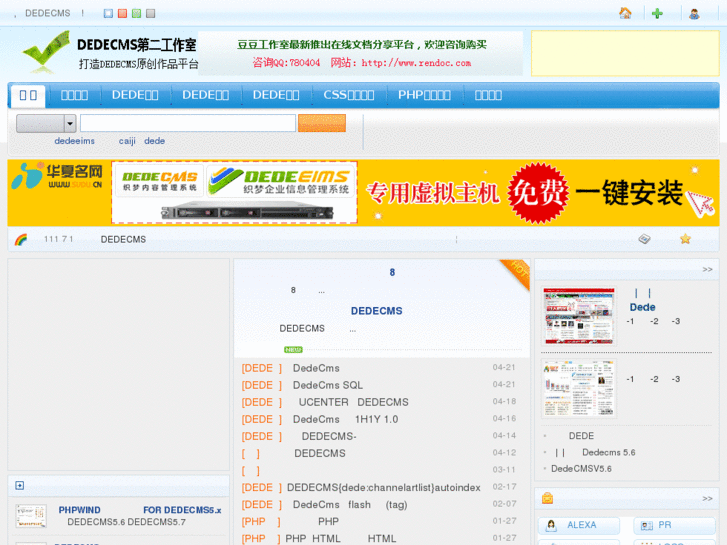Click the orange search button
Viewport: 727px width, 545px height.
tap(322, 123)
